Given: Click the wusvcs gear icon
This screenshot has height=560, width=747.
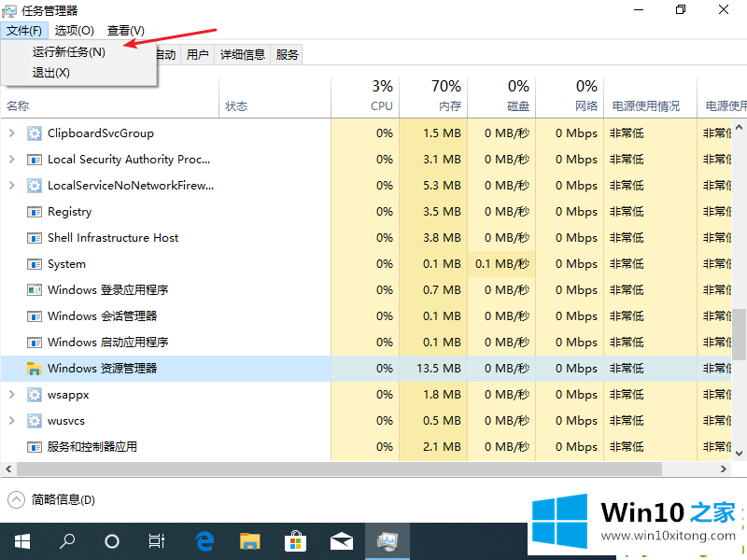Looking at the screenshot, I should 34,421.
